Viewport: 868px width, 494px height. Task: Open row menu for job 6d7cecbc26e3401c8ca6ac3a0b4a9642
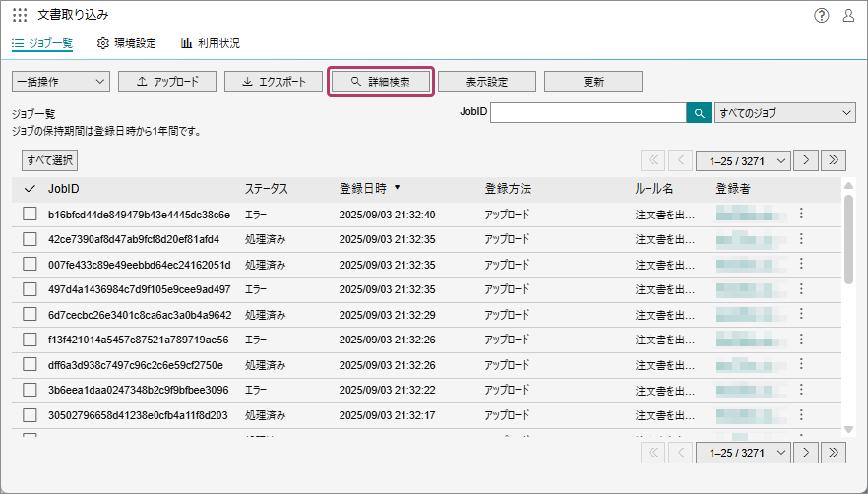(x=801, y=314)
